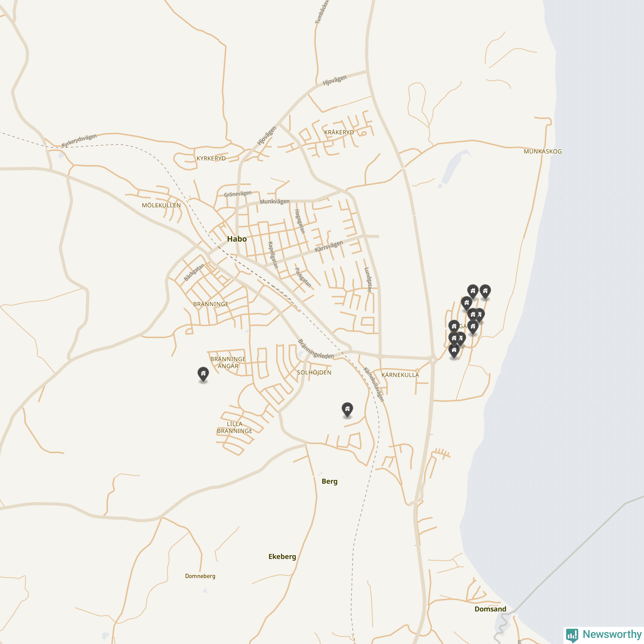Open the house marker southeast of Solhöjden
This screenshot has width=644, height=644.
pos(347,409)
